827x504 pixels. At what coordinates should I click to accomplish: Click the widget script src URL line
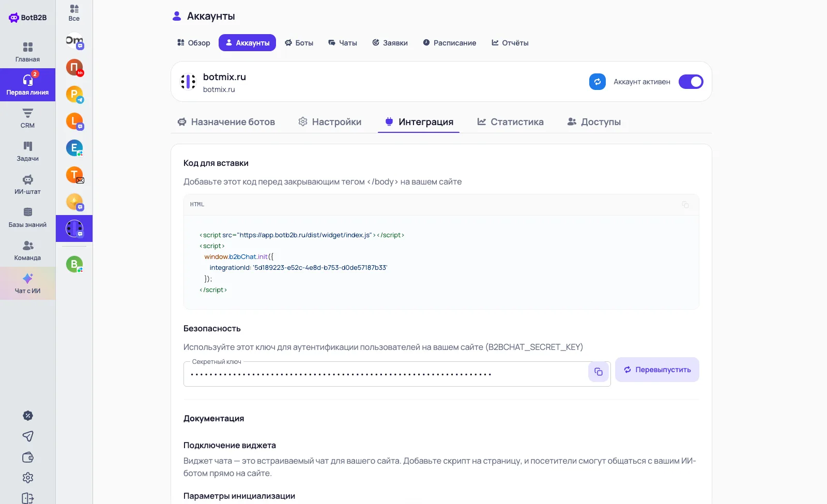point(302,235)
